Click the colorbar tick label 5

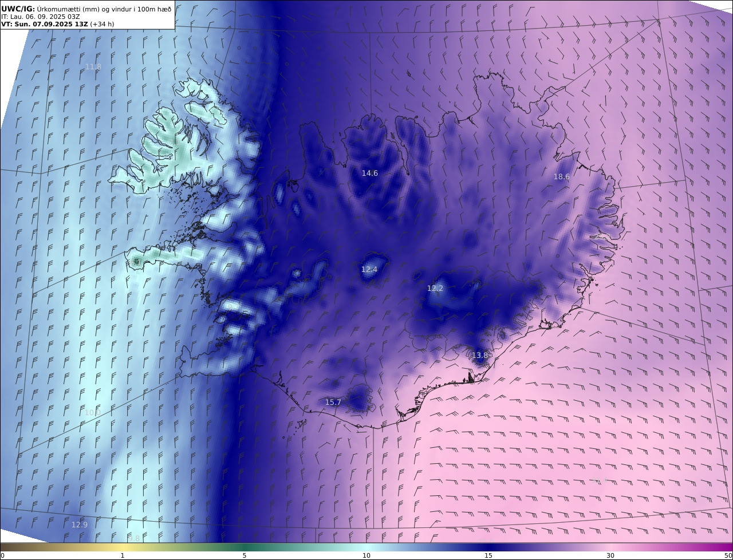pos(245,556)
